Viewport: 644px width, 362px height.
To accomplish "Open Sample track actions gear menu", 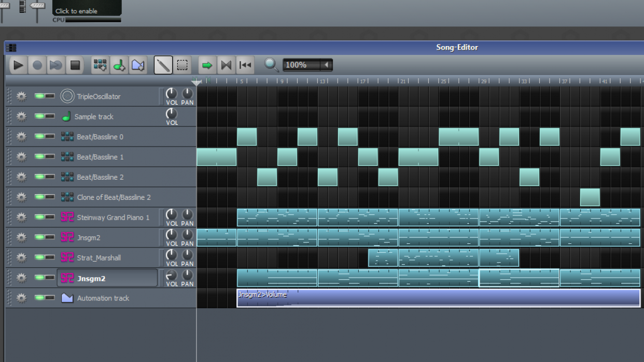I will point(21,117).
